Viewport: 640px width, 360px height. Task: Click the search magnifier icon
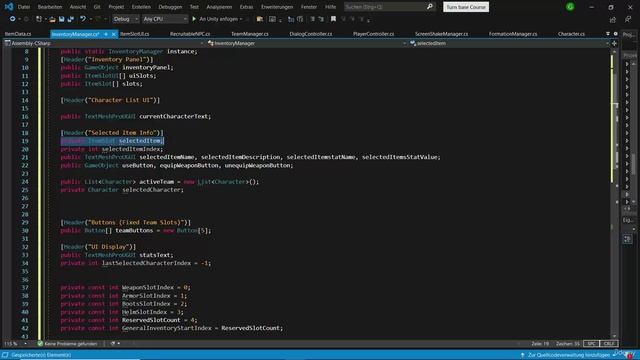pos(430,7)
